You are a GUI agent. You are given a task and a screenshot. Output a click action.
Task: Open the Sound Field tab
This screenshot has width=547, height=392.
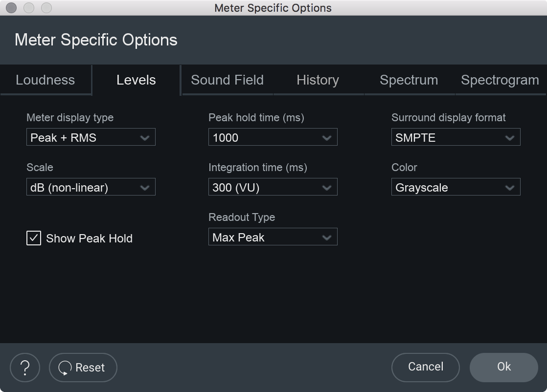[227, 80]
